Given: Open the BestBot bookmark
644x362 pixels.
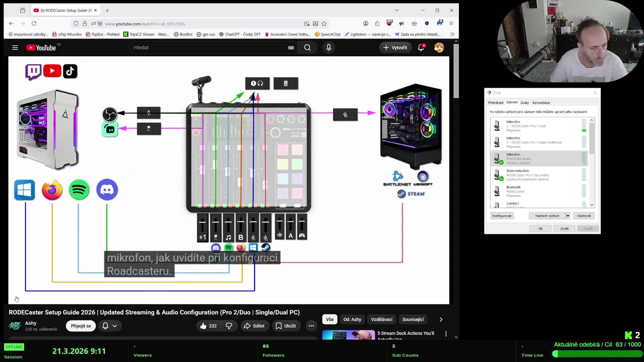Looking at the screenshot, I should click(183, 34).
